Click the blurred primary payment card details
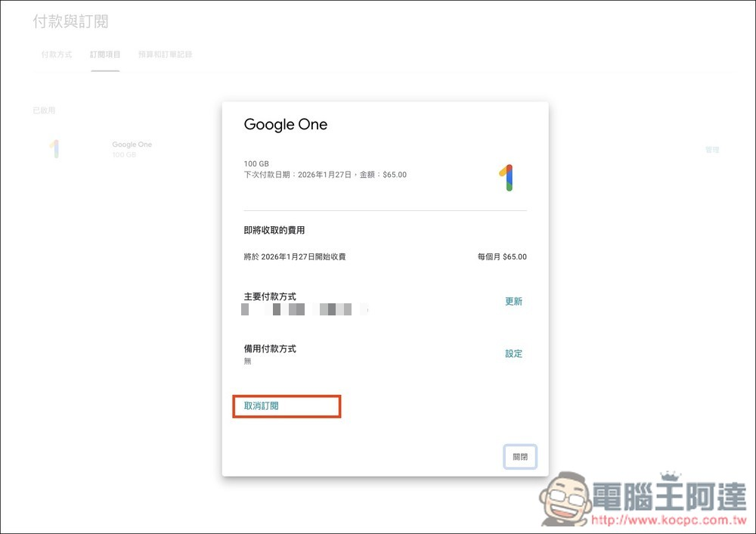 pos(305,309)
